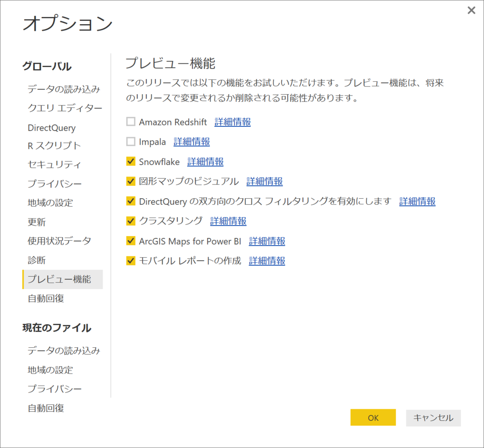Toggle DirectQuery の双方向のクロス フィルタリング checkbox
The image size is (484, 448).
tap(130, 201)
